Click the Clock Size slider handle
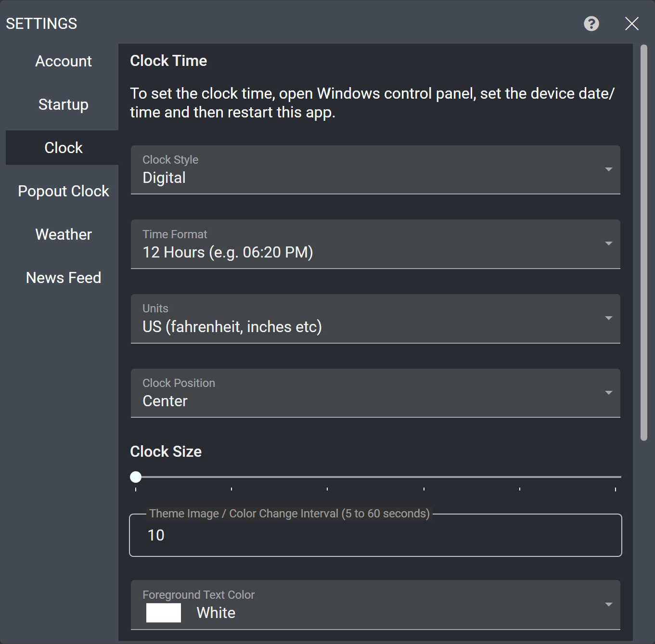655x644 pixels. click(x=136, y=477)
